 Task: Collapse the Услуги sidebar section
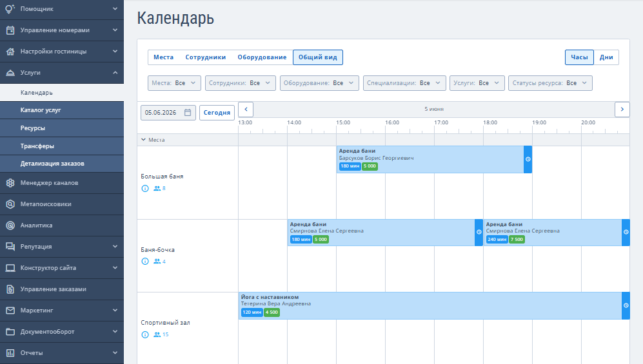(x=115, y=72)
